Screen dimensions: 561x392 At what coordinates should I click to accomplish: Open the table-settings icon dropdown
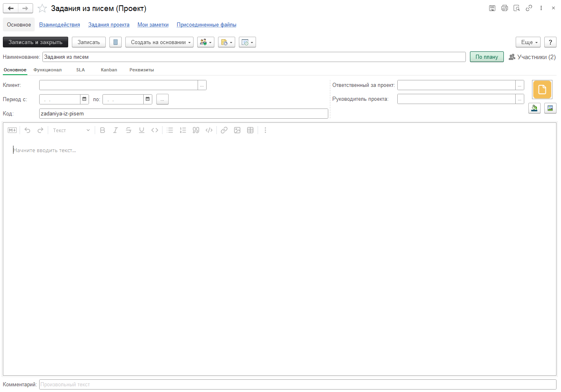pyautogui.click(x=247, y=42)
